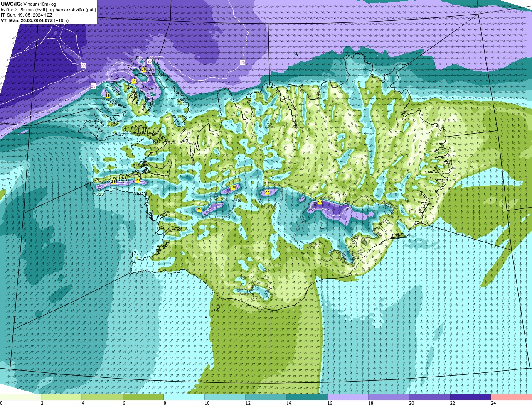
Task: Click the legend tick label 20
Action: pos(411,403)
